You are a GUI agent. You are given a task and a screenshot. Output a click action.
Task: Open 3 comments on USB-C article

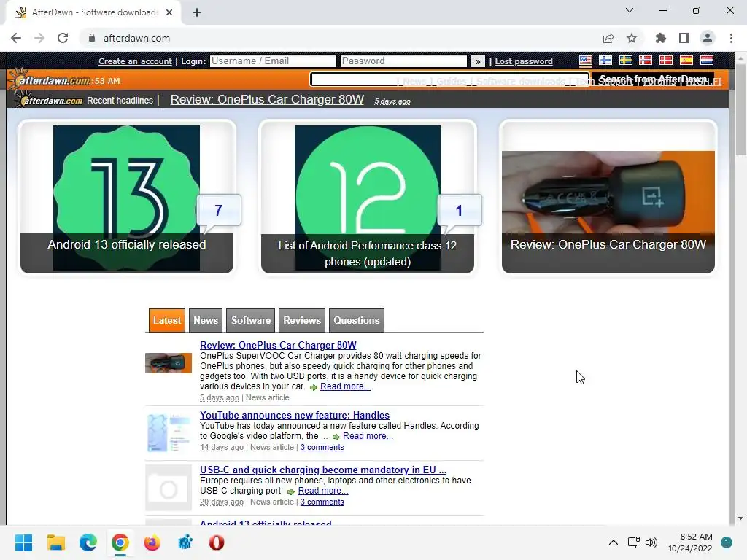click(322, 502)
